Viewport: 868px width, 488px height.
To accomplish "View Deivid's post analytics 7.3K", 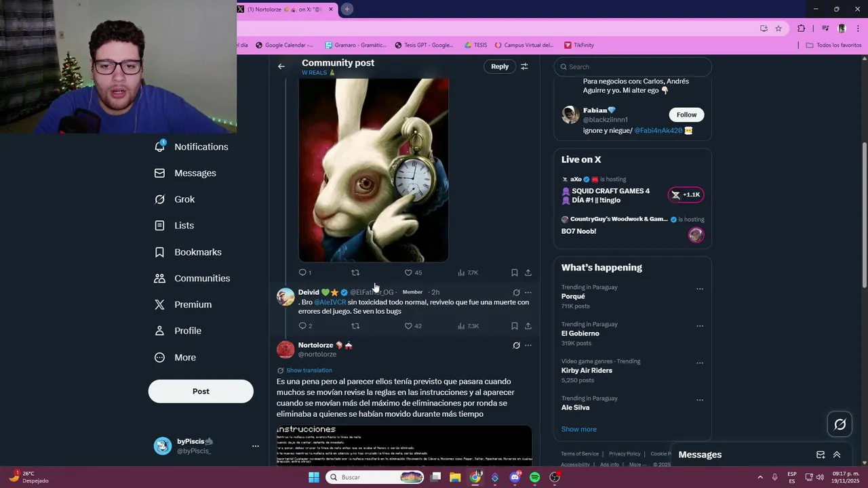I will pyautogui.click(x=468, y=326).
